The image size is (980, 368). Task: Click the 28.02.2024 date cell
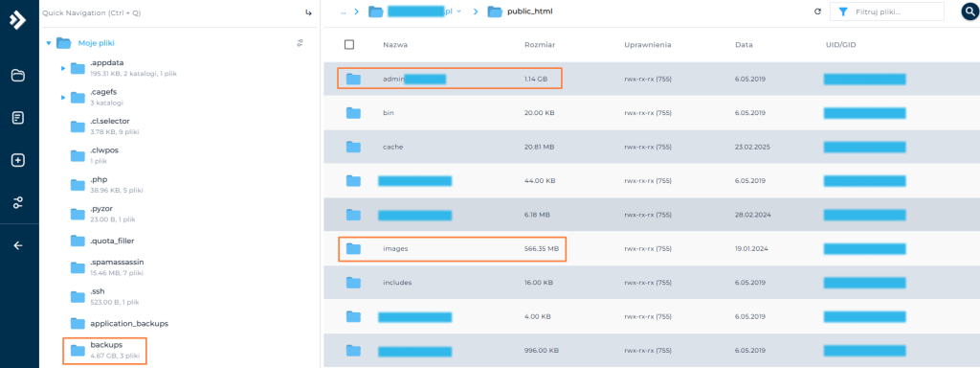[754, 215]
